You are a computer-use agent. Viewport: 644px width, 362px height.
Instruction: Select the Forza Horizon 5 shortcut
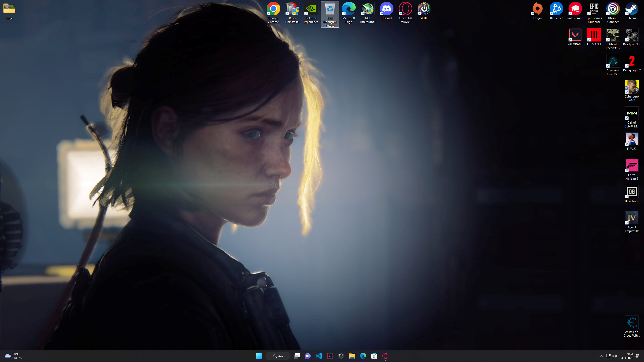pyautogui.click(x=632, y=170)
